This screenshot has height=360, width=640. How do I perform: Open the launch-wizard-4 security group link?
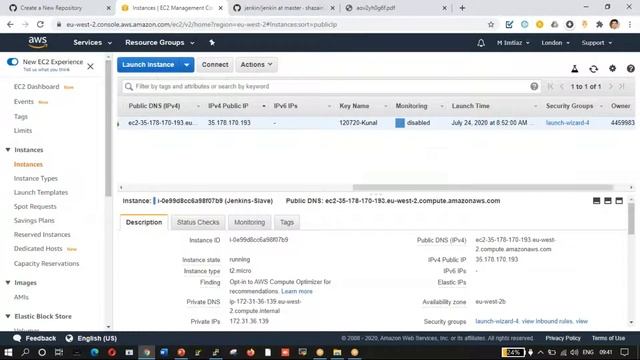pyautogui.click(x=567, y=123)
